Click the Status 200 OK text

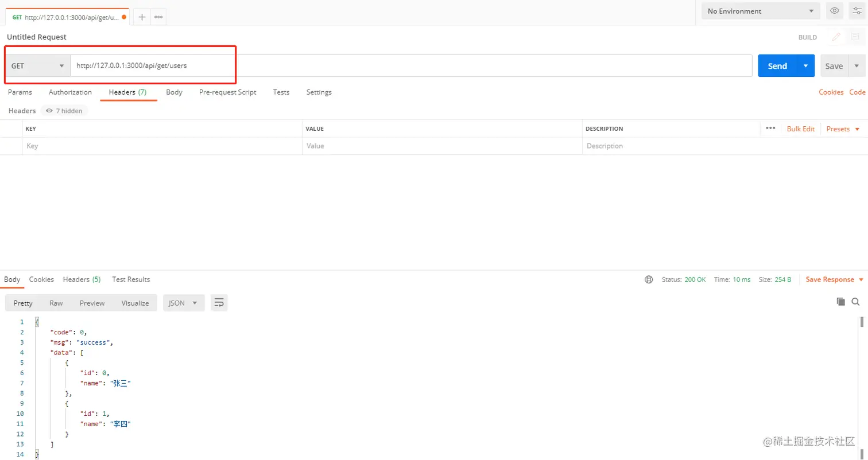(684, 279)
